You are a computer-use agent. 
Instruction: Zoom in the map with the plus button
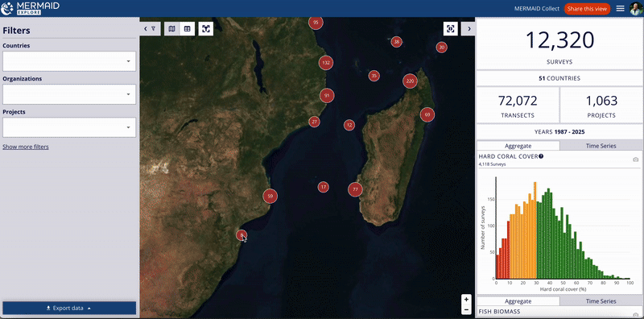pos(466,300)
